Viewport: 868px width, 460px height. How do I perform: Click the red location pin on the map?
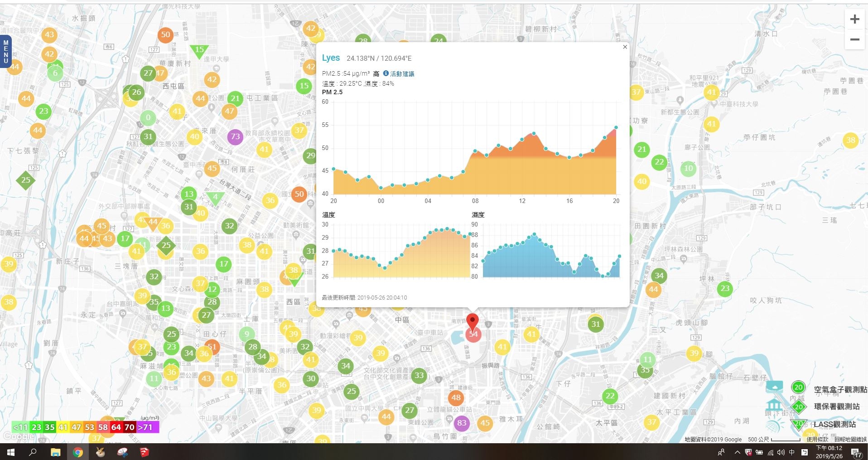pos(473,322)
